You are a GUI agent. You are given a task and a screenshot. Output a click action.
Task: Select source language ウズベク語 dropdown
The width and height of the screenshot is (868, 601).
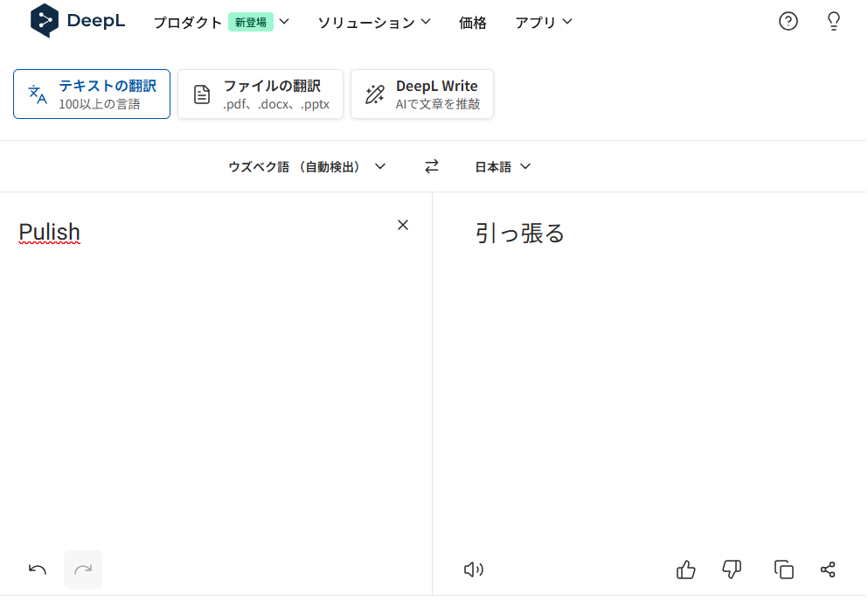click(306, 166)
